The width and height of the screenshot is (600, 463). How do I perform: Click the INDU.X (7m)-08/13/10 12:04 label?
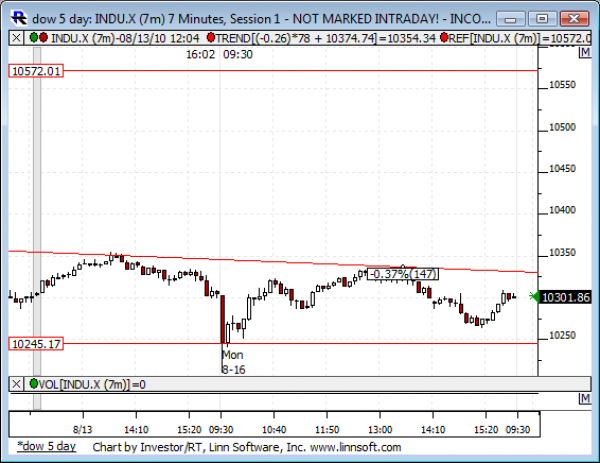point(125,38)
